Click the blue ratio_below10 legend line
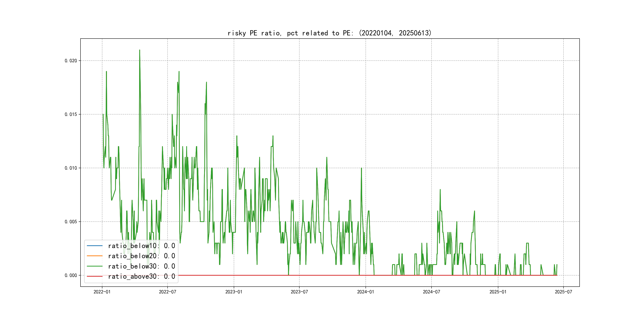The width and height of the screenshot is (644, 322). click(94, 246)
